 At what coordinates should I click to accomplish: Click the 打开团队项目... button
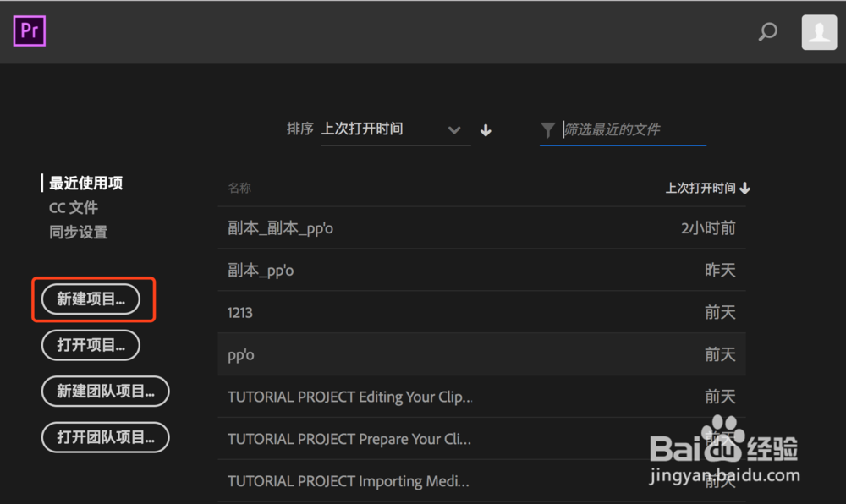105,437
